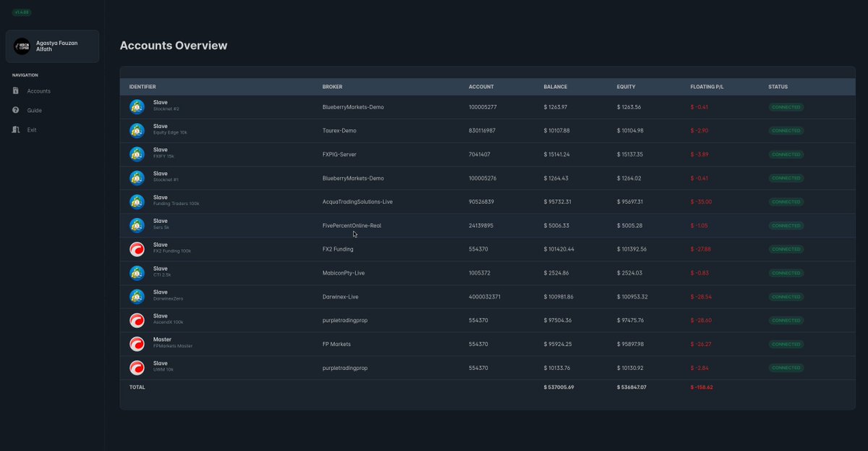Click the balance value $ 95732.31

coord(558,202)
